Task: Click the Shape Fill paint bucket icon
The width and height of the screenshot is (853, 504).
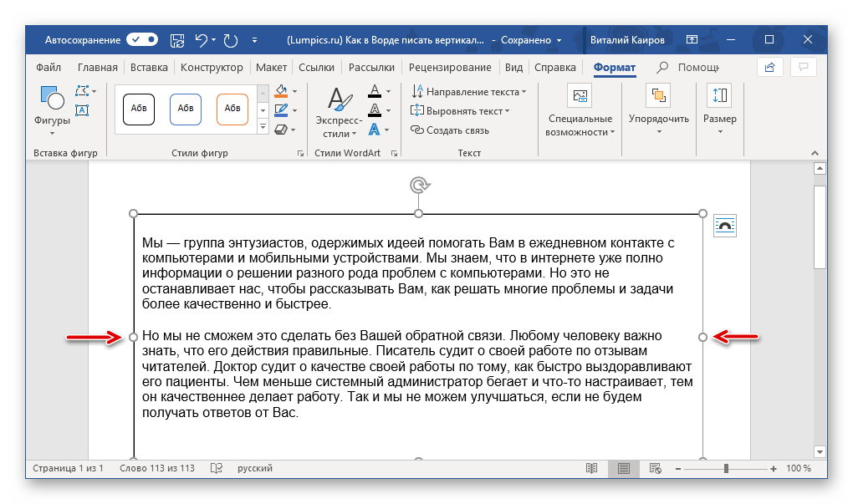Action: coord(281,91)
